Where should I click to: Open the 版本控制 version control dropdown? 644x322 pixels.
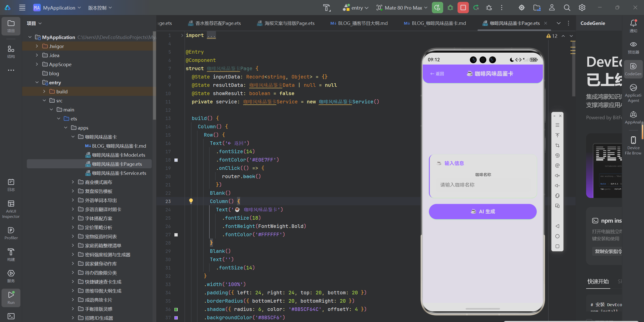100,8
